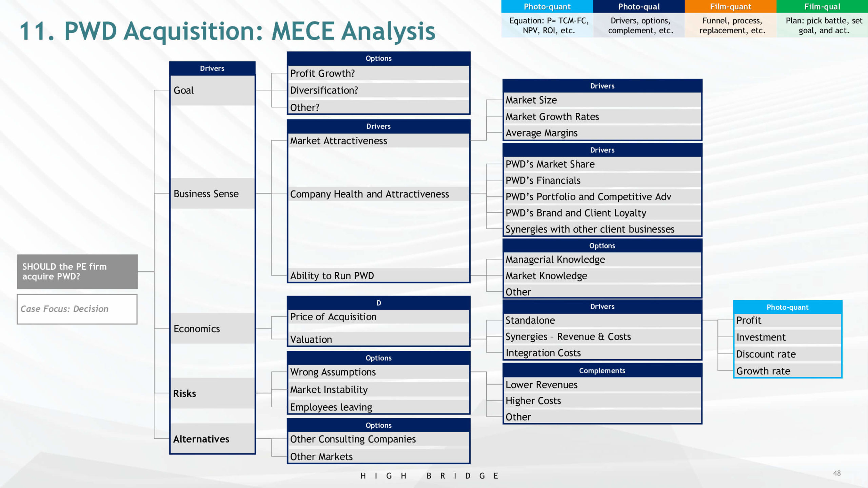
Task: Select 'Integration Costs'
Action: (602, 353)
